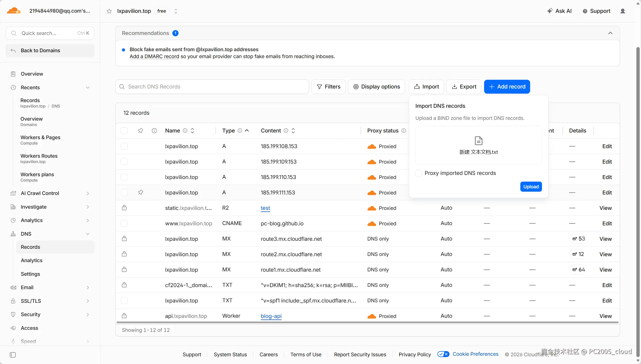Open DNS Settings in the sidebar
Screen dimensions: 641x364
coord(30,274)
